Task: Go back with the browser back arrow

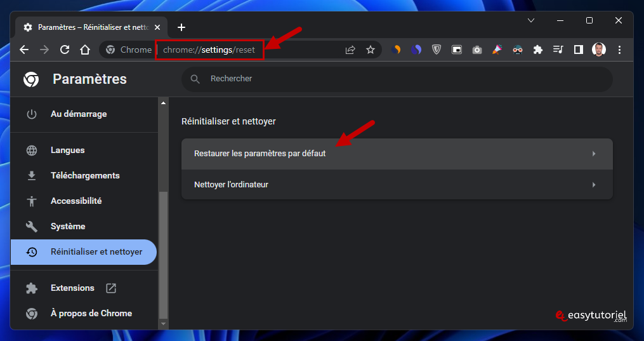Action: point(24,50)
